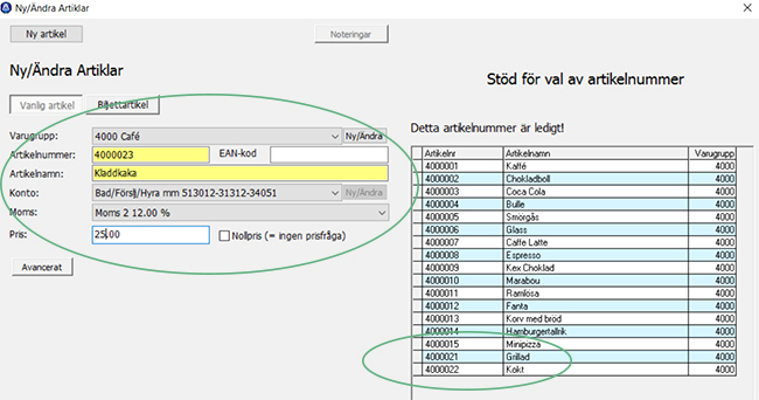Switch to the Biljettartikel tab
759x400 pixels.
(x=123, y=105)
